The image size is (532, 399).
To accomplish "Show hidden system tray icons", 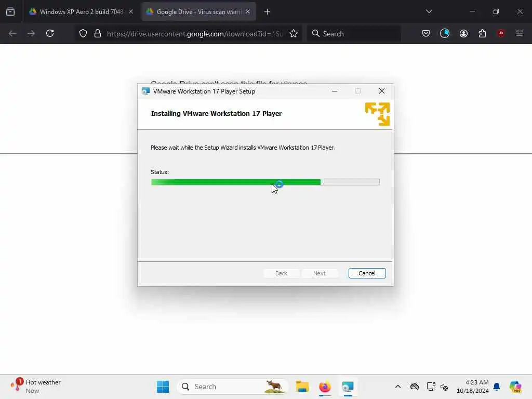I will [398, 387].
